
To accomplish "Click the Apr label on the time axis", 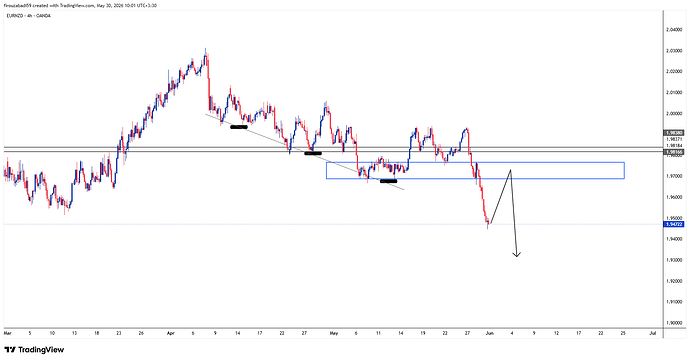I will pyautogui.click(x=171, y=333).
